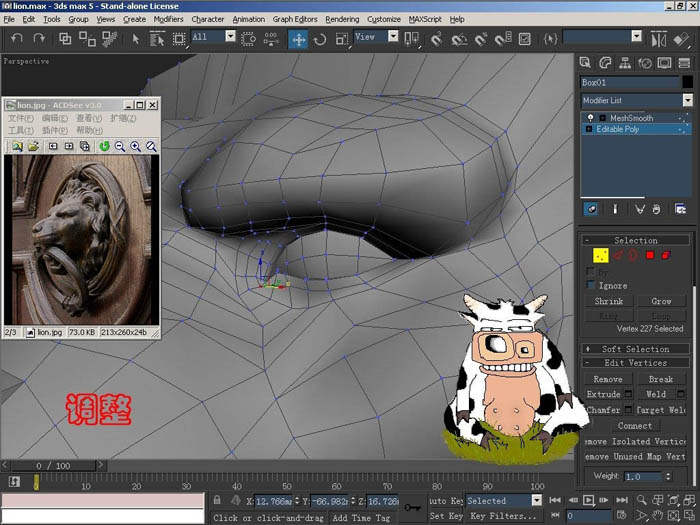Viewport: 700px width, 525px height.
Task: Toggle Show End Result button
Action: (x=615, y=209)
